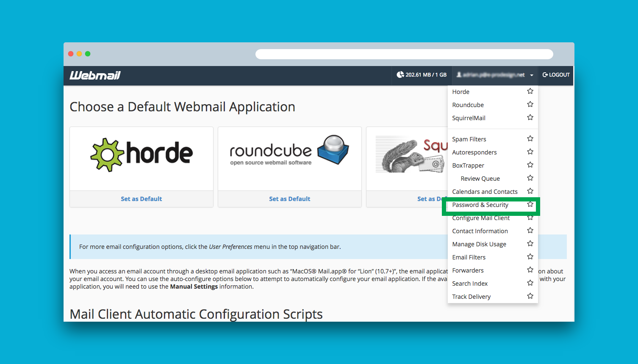Image resolution: width=638 pixels, height=364 pixels.
Task: Favorite Email Filters using its star
Action: [x=530, y=257]
